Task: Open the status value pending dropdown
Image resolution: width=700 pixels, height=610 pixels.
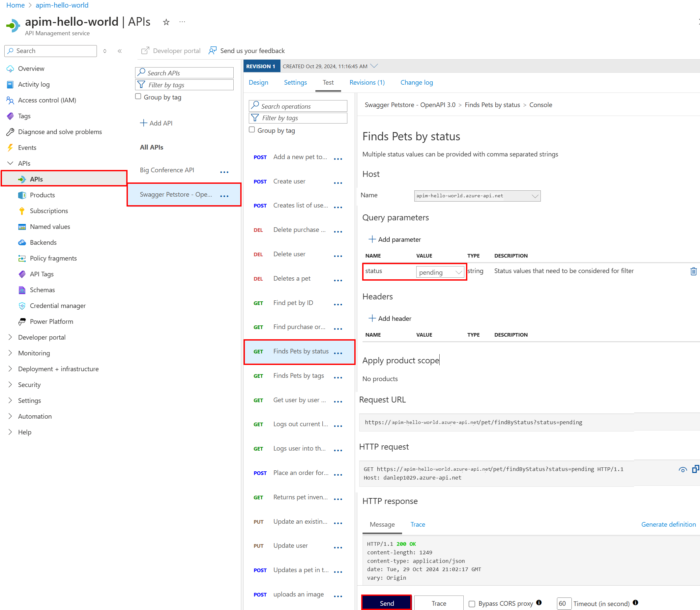Action: [x=440, y=272]
